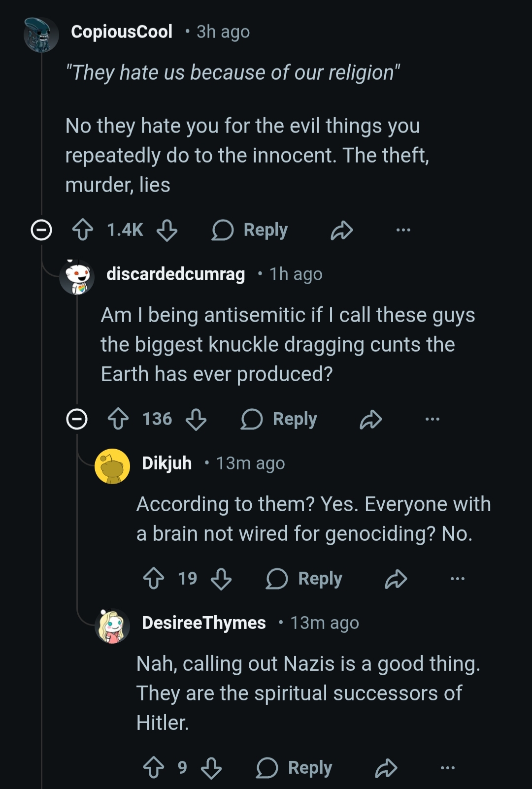This screenshot has height=789, width=532.
Task: Open more options for Dikjuh's comment
Action: 457,578
